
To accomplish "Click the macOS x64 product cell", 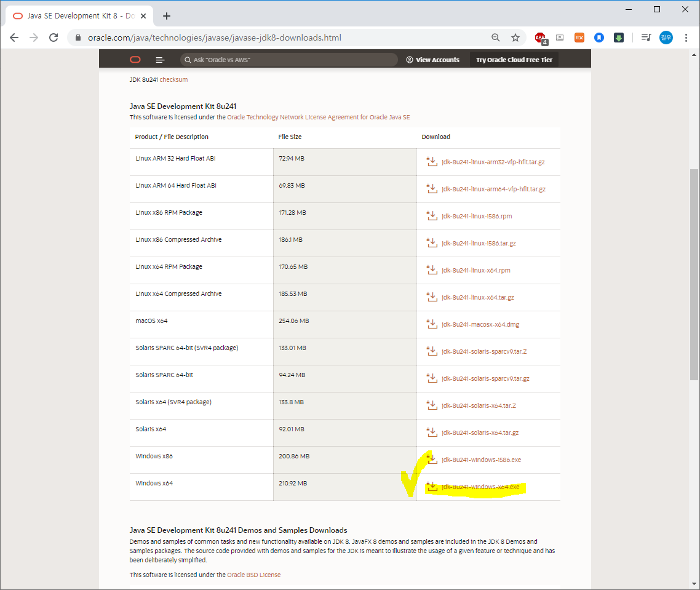I will [201, 324].
